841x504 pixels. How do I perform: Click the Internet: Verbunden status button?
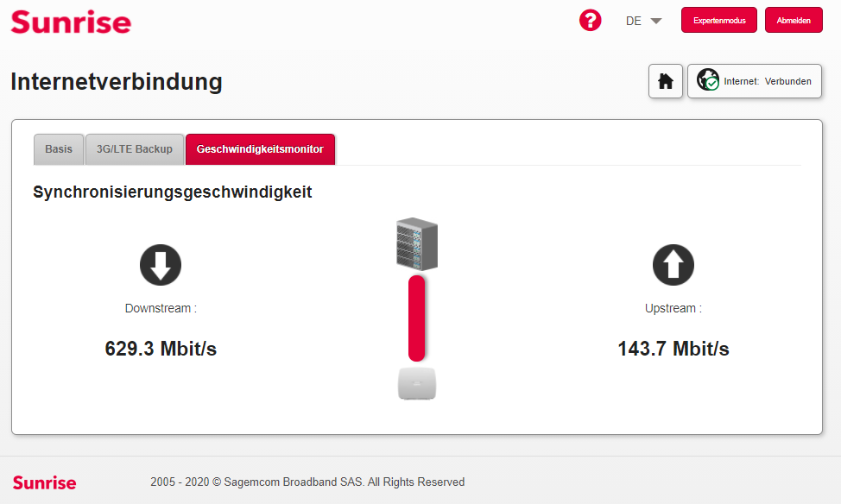point(755,81)
